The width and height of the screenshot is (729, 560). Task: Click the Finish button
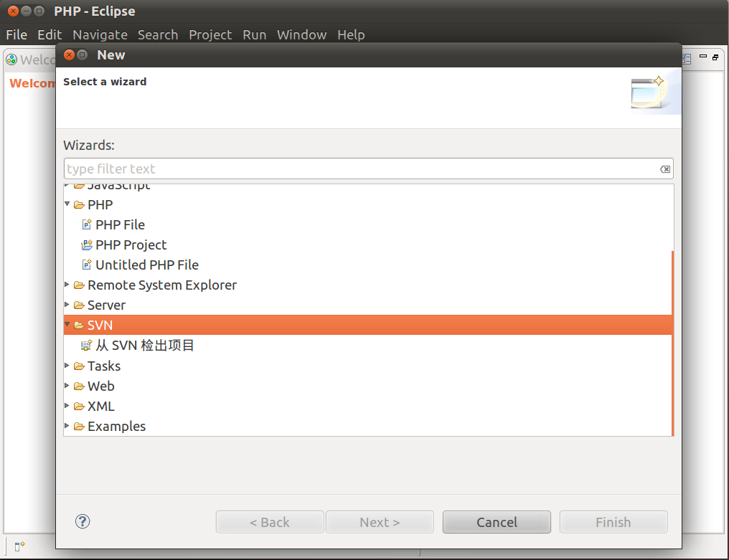[x=613, y=522]
